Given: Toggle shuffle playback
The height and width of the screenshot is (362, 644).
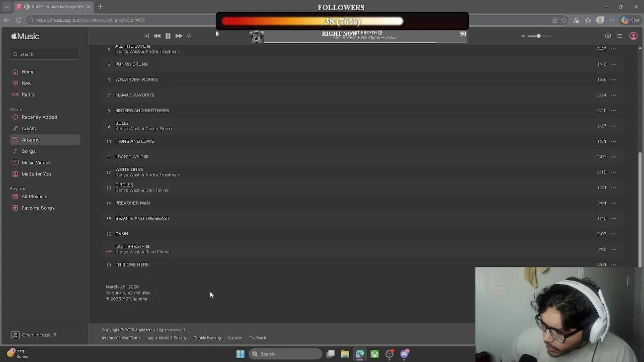Looking at the screenshot, I should (146, 36).
